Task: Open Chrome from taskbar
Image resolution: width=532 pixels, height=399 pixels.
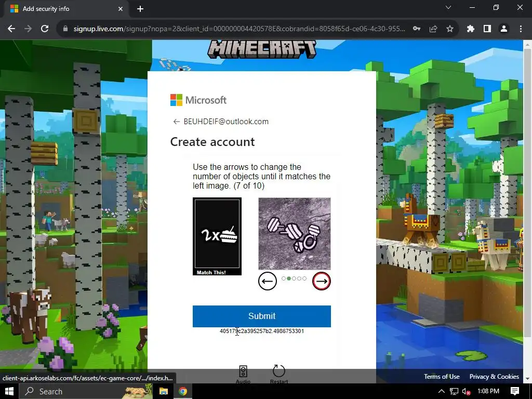Action: click(x=183, y=391)
